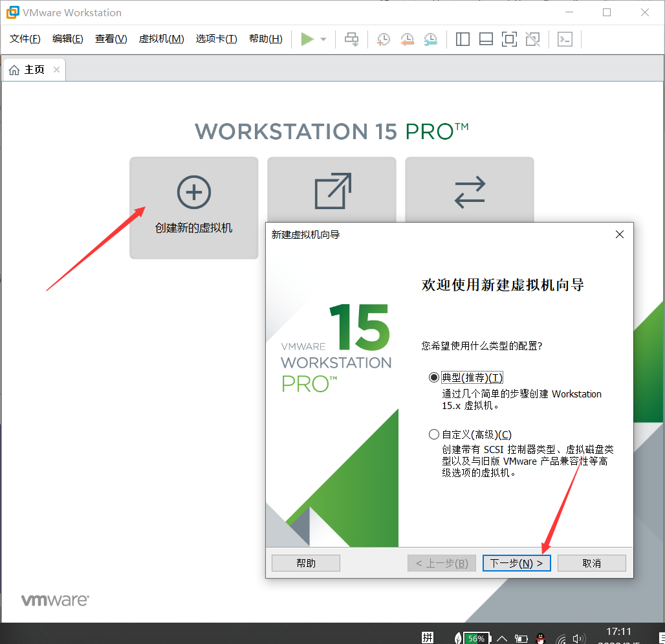
Task: Click the power plug battery tray icon
Action: [521, 638]
